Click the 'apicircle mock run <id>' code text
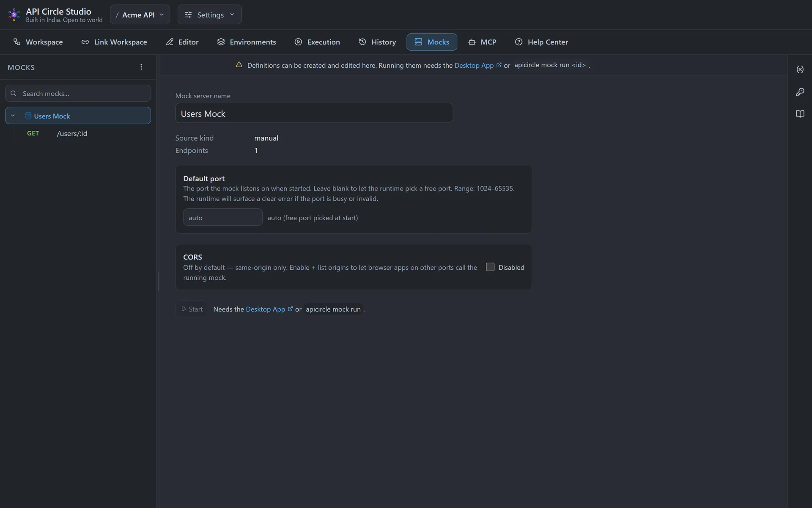Screen dimensions: 812x508 pos(550,65)
